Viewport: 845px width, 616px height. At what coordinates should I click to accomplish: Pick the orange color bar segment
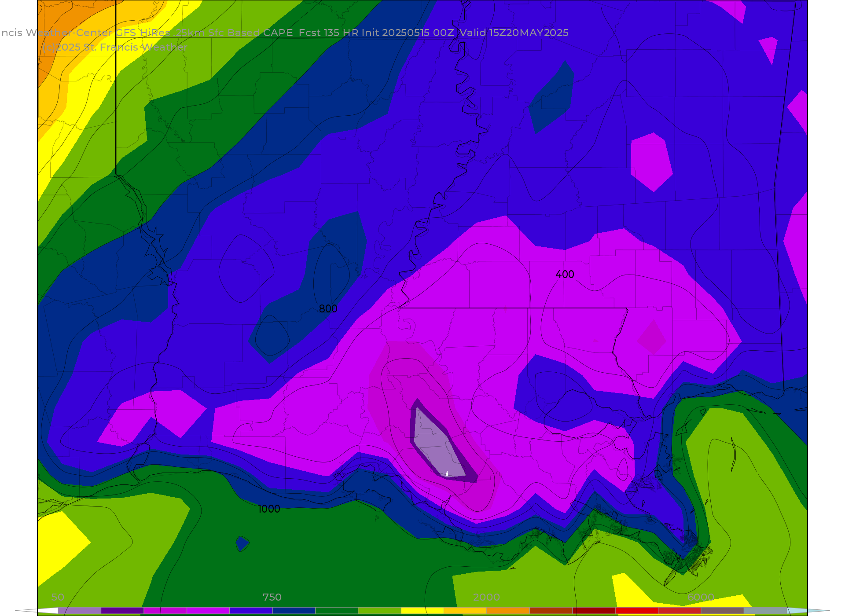coord(508,611)
